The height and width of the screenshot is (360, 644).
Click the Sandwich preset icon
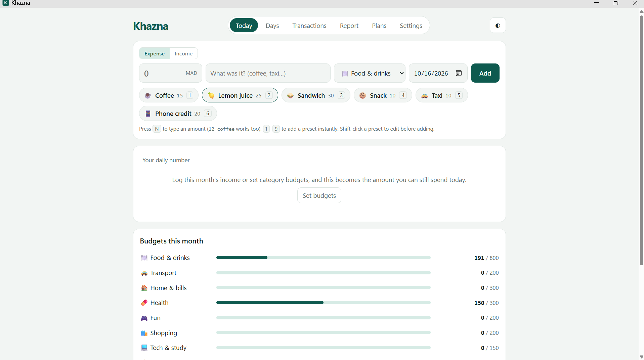pos(291,96)
